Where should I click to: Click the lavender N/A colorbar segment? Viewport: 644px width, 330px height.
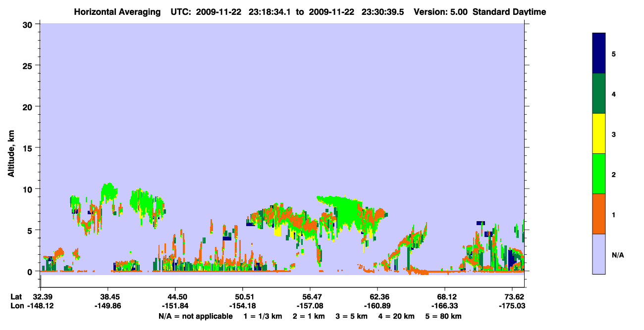tap(599, 254)
